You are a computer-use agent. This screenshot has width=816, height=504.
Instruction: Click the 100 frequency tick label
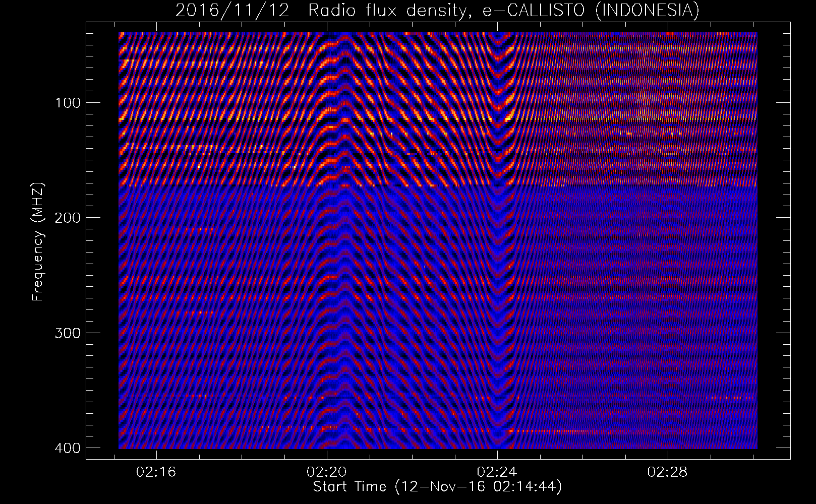pyautogui.click(x=67, y=103)
